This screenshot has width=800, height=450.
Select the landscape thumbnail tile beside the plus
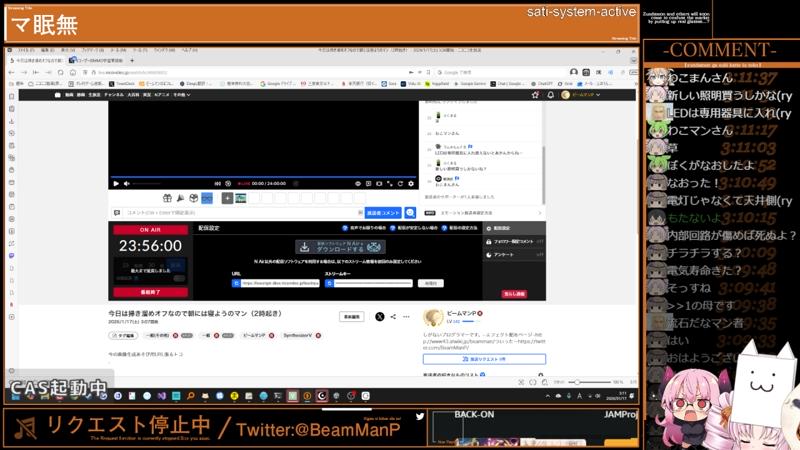(x=241, y=198)
